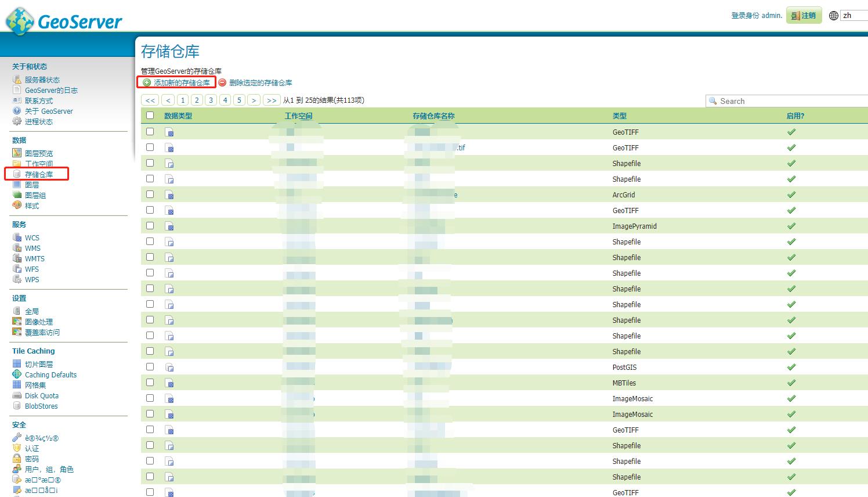Click the 覆盖率访问 coverage access icon
This screenshot has height=497, width=868.
coord(17,332)
